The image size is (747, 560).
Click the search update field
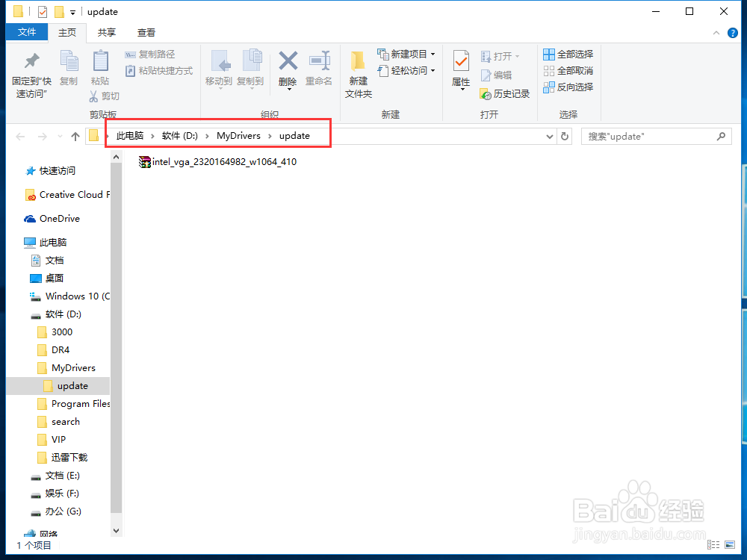[x=657, y=137]
